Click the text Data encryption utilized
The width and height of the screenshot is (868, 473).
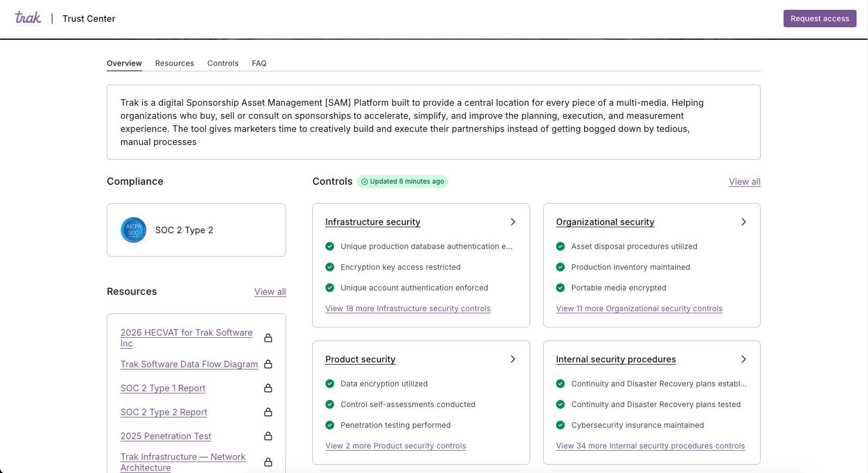384,384
